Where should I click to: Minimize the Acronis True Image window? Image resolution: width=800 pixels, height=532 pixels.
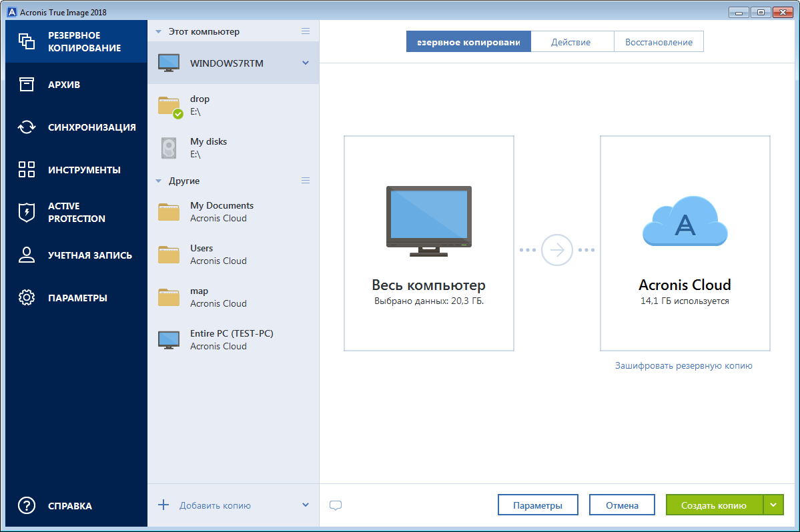(x=738, y=12)
